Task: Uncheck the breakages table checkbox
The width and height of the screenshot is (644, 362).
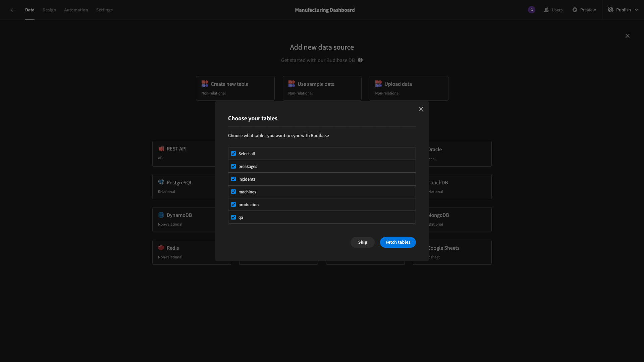Action: pyautogui.click(x=233, y=166)
